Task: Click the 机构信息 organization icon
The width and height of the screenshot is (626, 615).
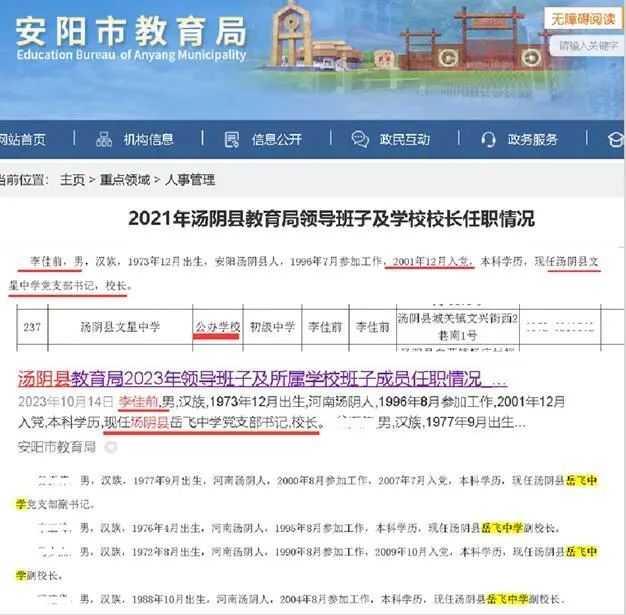Action: pos(104,139)
